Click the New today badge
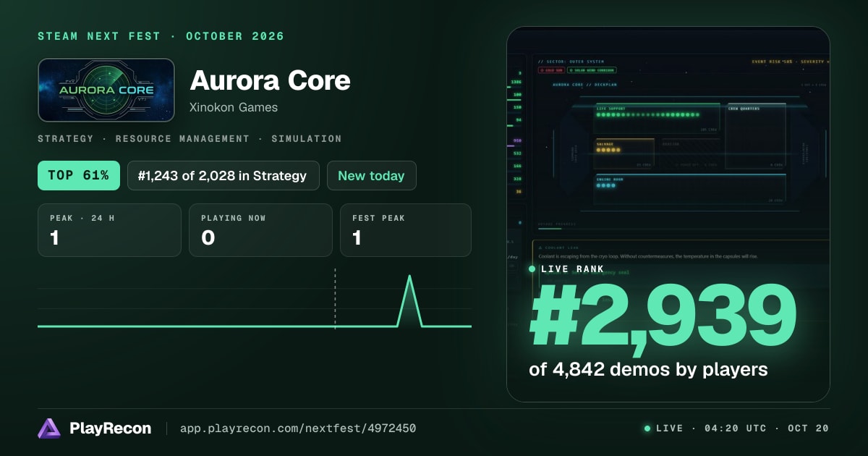 [x=372, y=176]
